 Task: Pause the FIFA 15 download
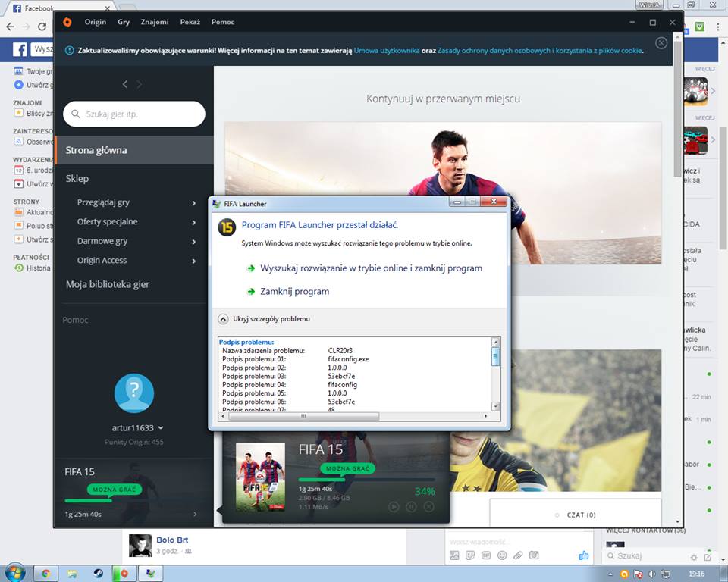411,506
